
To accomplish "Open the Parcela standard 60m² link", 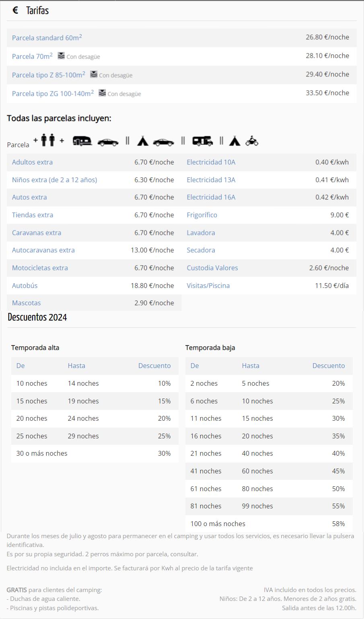I will (47, 37).
